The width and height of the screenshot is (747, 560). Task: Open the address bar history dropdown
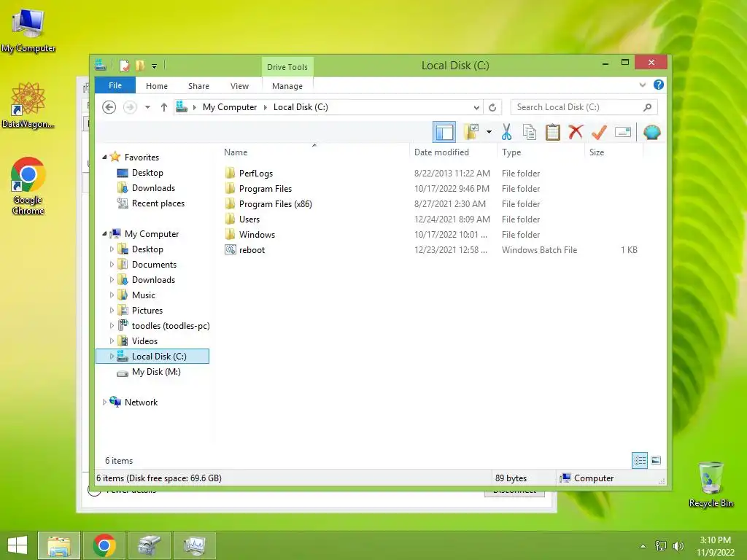pos(476,107)
